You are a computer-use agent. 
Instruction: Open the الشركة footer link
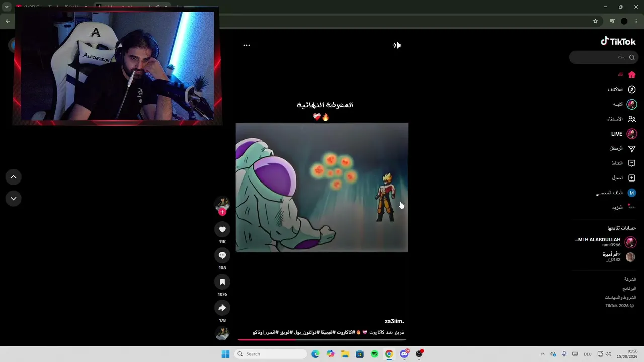pyautogui.click(x=630, y=279)
